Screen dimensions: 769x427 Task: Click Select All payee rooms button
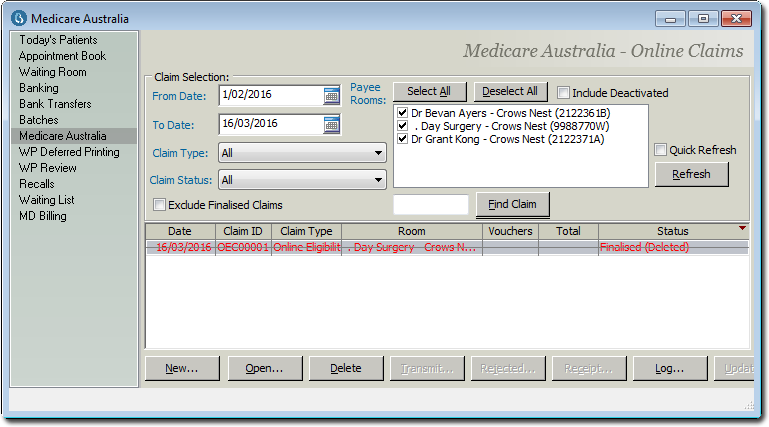[x=429, y=92]
